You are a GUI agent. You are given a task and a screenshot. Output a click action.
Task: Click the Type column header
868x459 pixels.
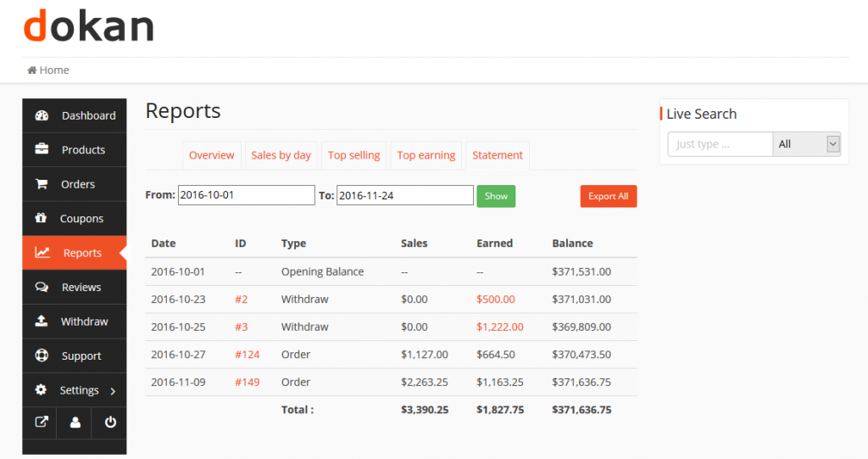click(x=293, y=243)
